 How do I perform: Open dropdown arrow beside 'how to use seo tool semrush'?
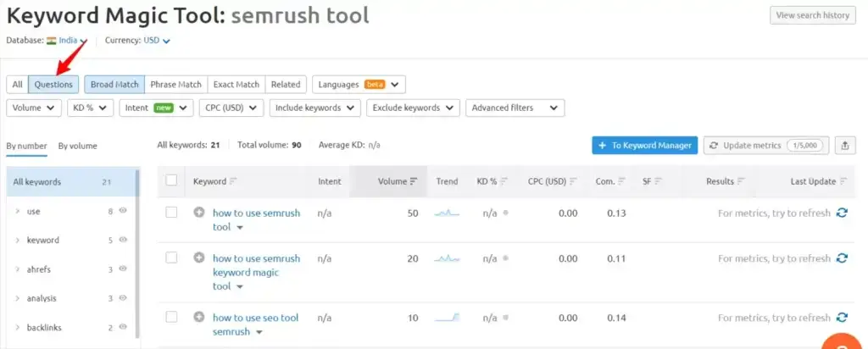point(259,332)
